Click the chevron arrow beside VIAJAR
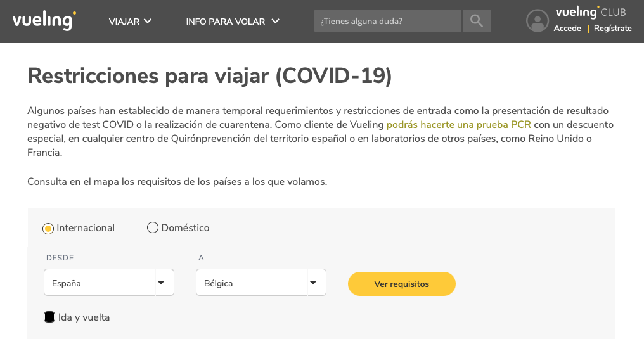Screen dimensions: 644x358 [148, 21]
